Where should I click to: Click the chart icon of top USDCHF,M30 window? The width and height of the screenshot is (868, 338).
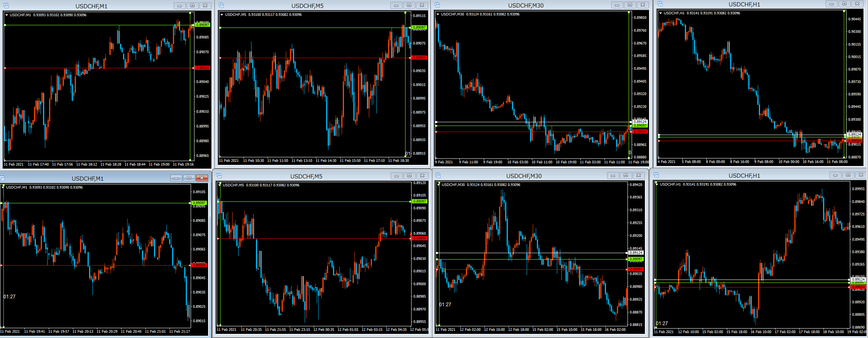(x=437, y=5)
